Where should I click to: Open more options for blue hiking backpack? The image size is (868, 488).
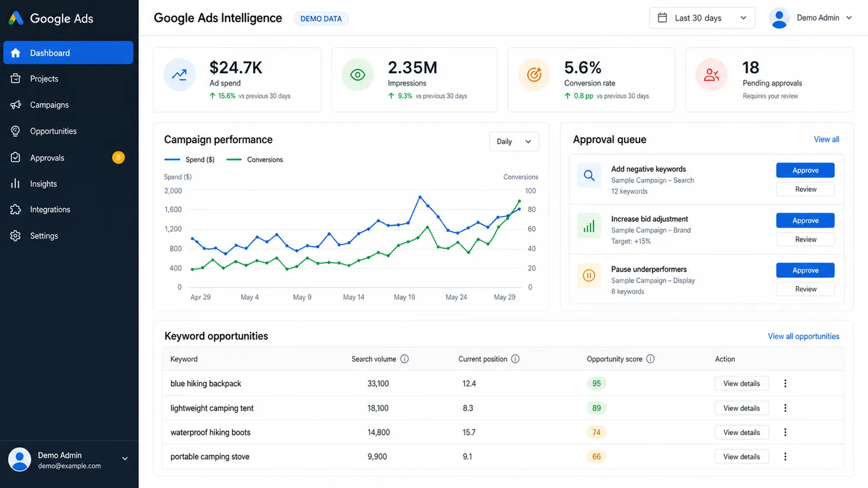pos(785,383)
